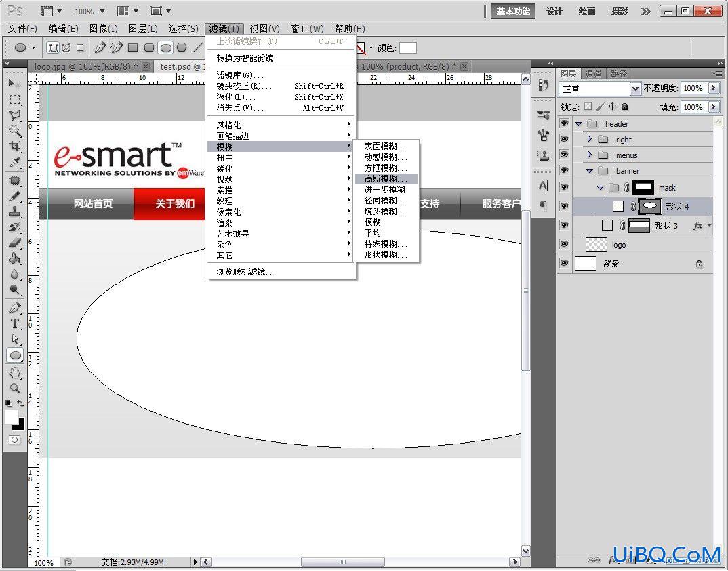This screenshot has width=728, height=571.
Task: Select the Crop tool
Action: tap(15, 146)
